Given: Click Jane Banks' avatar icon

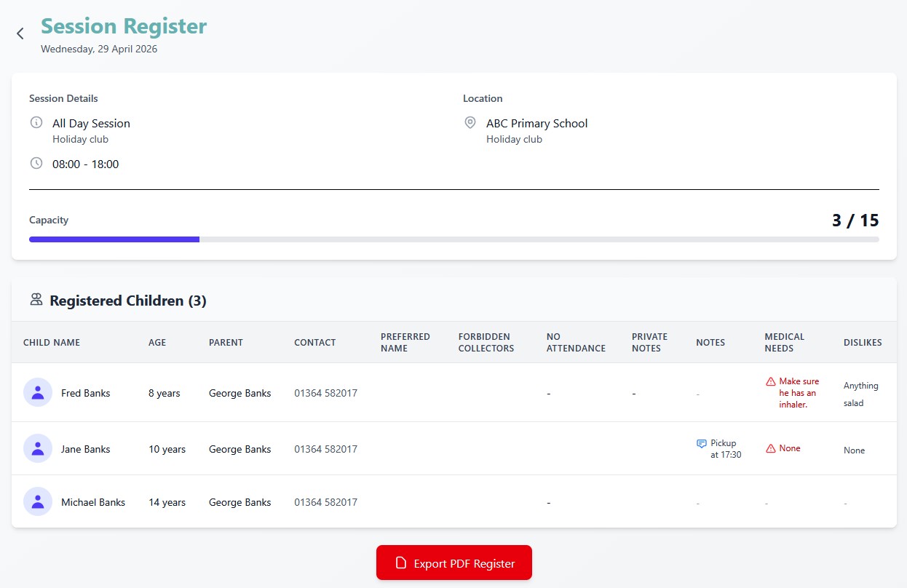Looking at the screenshot, I should [38, 448].
